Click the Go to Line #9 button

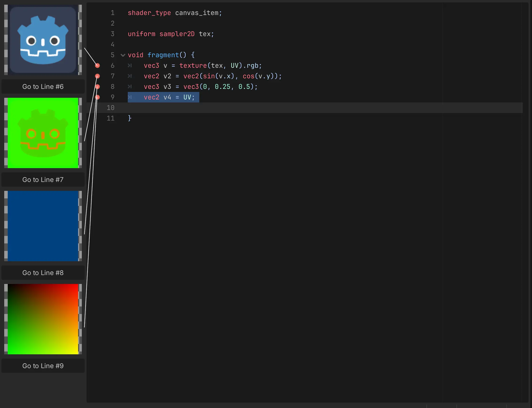(43, 366)
